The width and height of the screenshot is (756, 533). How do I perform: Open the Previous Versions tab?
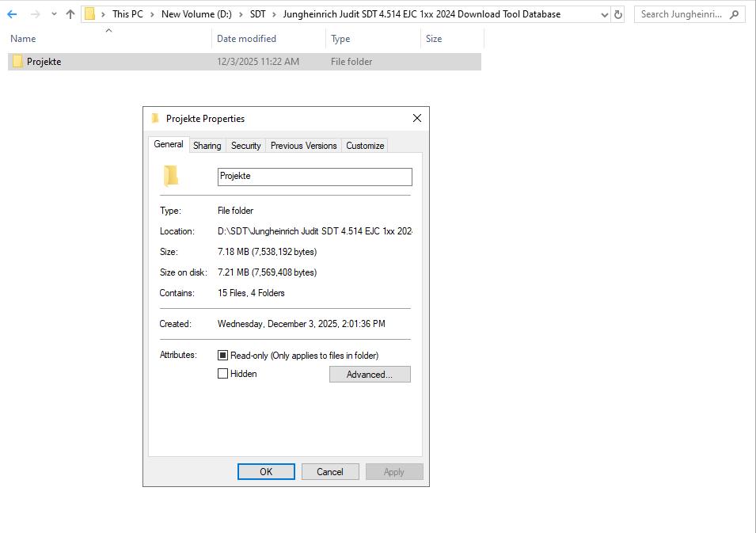tap(304, 146)
